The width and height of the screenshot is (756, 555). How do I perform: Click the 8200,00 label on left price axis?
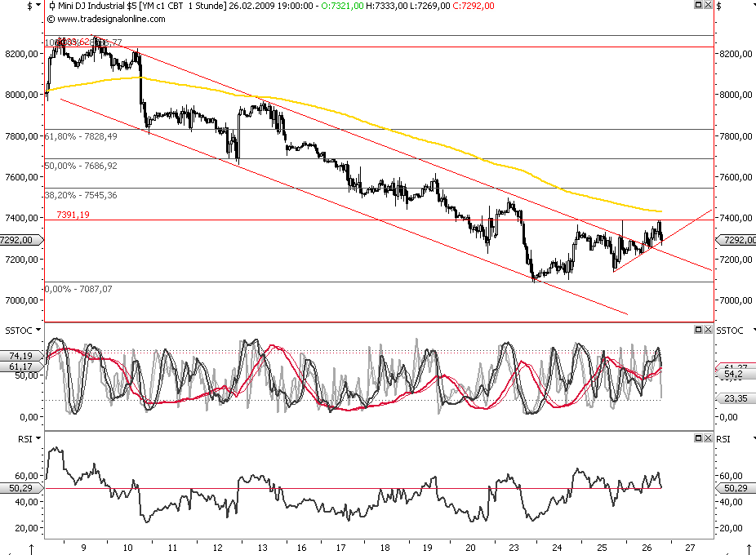(x=21, y=54)
